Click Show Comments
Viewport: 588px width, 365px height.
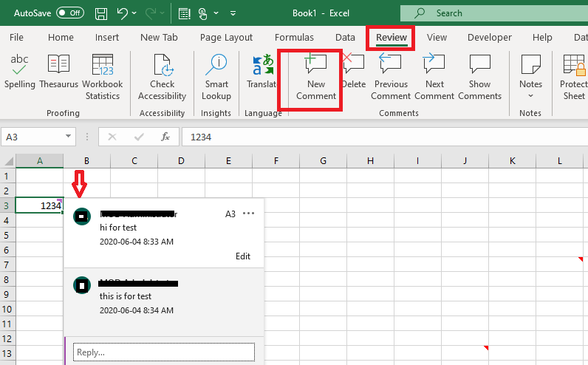coord(479,77)
